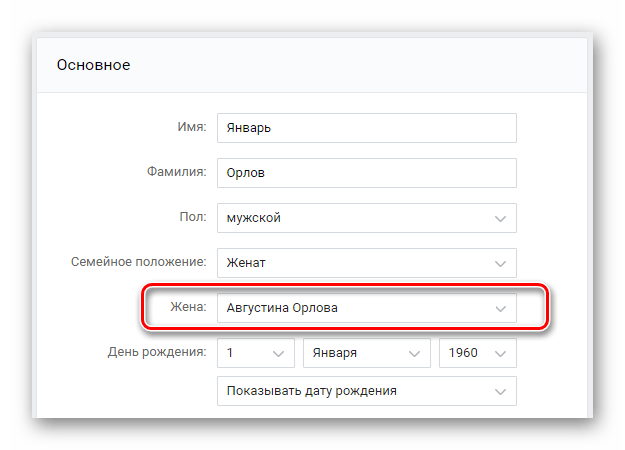625x450 pixels.
Task: Open the Показывать дату рождения visibility dropdown
Action: click(x=367, y=391)
